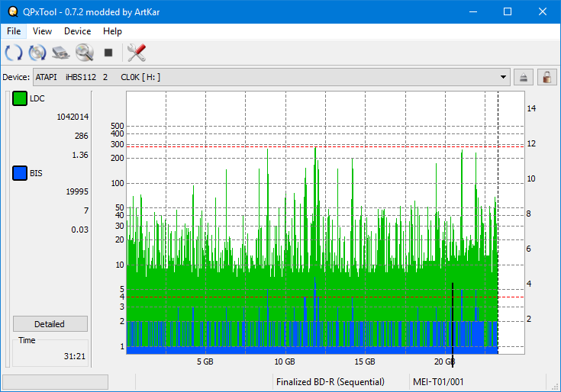The width and height of the screenshot is (561, 392).
Task: Click the LDC average value 1.36
Action: click(80, 155)
